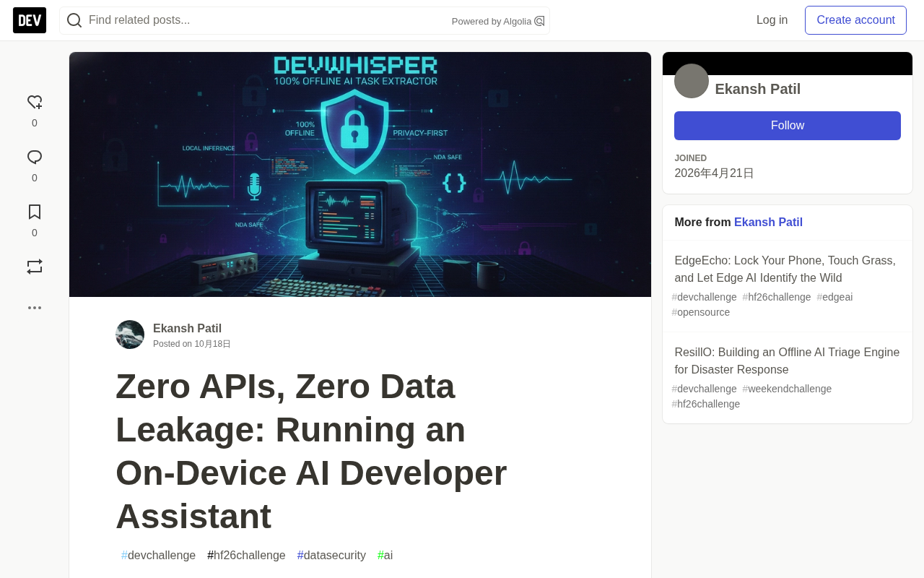924x578 pixels.
Task: Click the 'Posted on 10月18日' date text
Action: coord(192,344)
